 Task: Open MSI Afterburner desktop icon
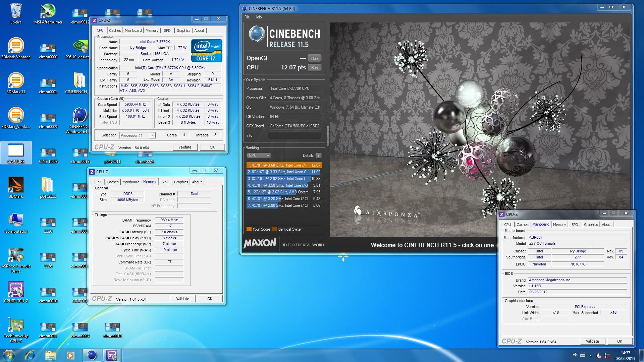pos(48,13)
